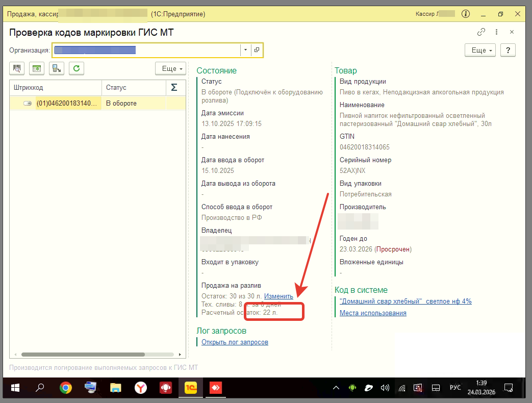Open the Места использования link
Screen dimensions: 532x403
(x=373, y=313)
